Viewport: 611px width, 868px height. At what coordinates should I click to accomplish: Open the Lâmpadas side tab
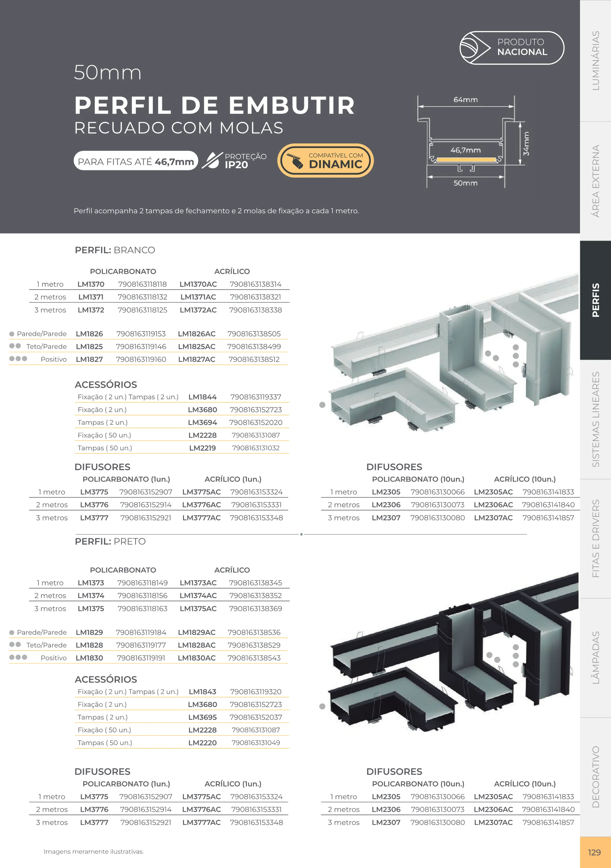(595, 657)
